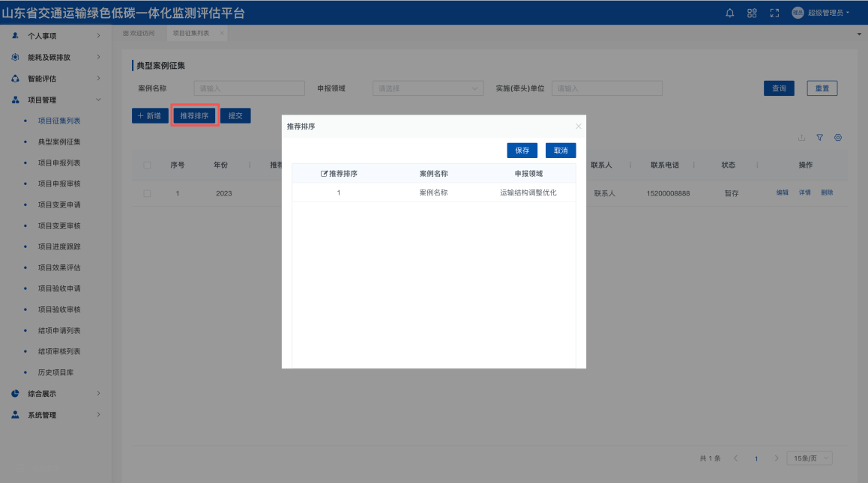868x483 pixels.
Task: Open the 申报领域 dropdown
Action: [428, 88]
